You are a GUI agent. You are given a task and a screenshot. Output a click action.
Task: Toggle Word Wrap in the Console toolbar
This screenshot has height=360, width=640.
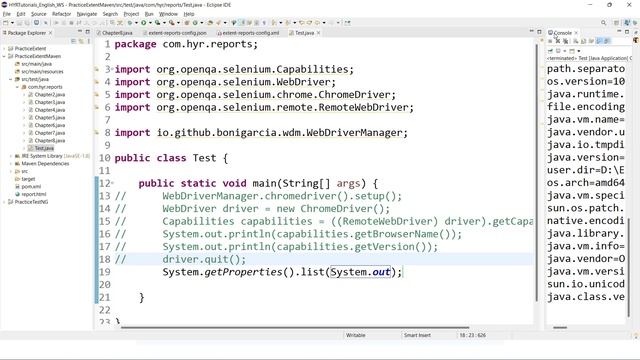591,41
